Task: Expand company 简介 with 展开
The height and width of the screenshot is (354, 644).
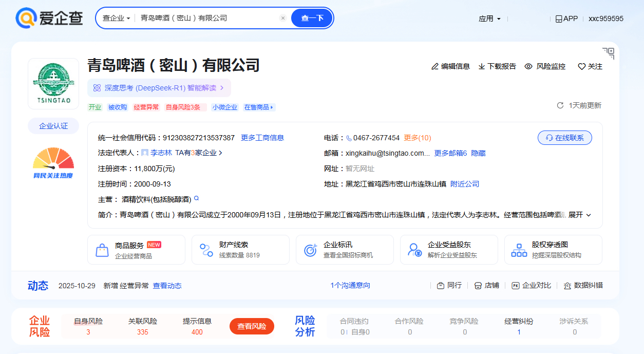Action: [579, 215]
